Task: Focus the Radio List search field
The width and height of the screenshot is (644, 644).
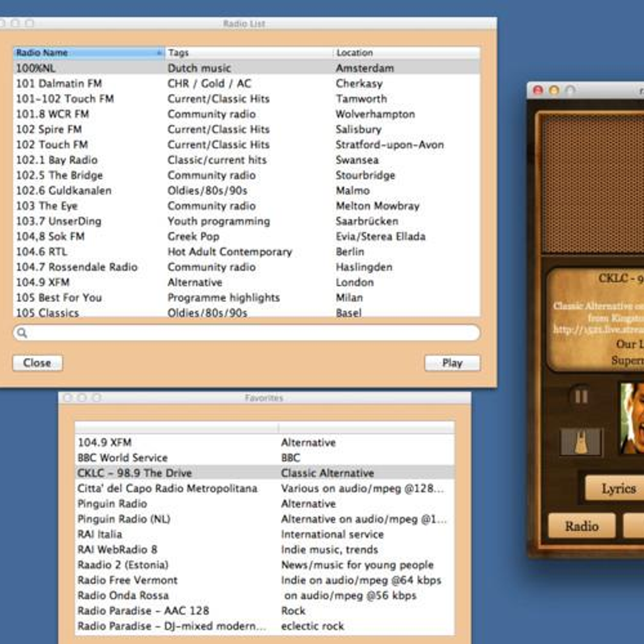Action: click(x=246, y=333)
